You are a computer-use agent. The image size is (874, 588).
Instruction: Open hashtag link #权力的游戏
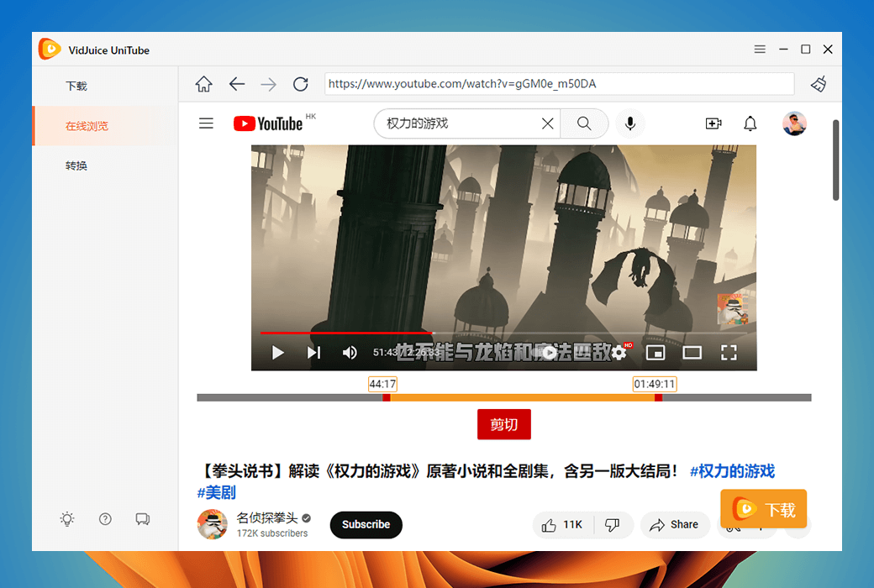[733, 471]
